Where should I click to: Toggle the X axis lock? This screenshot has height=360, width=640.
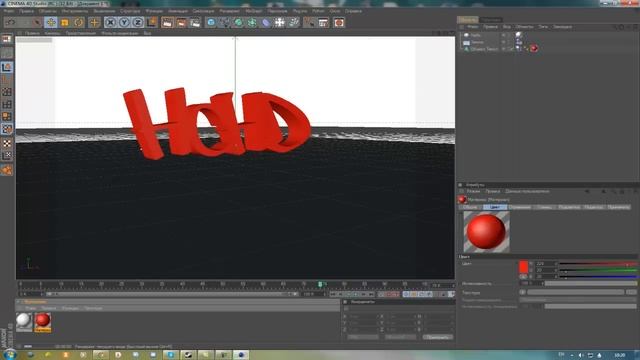tap(110, 22)
